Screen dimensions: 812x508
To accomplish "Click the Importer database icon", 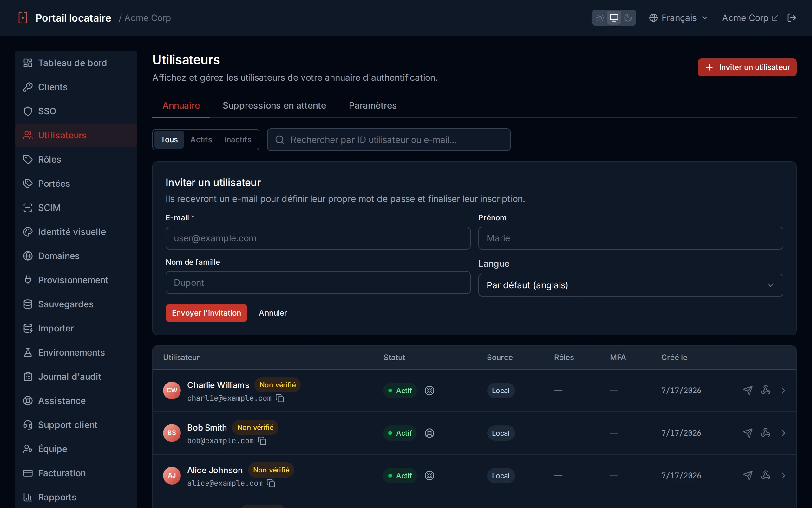I will pos(28,328).
